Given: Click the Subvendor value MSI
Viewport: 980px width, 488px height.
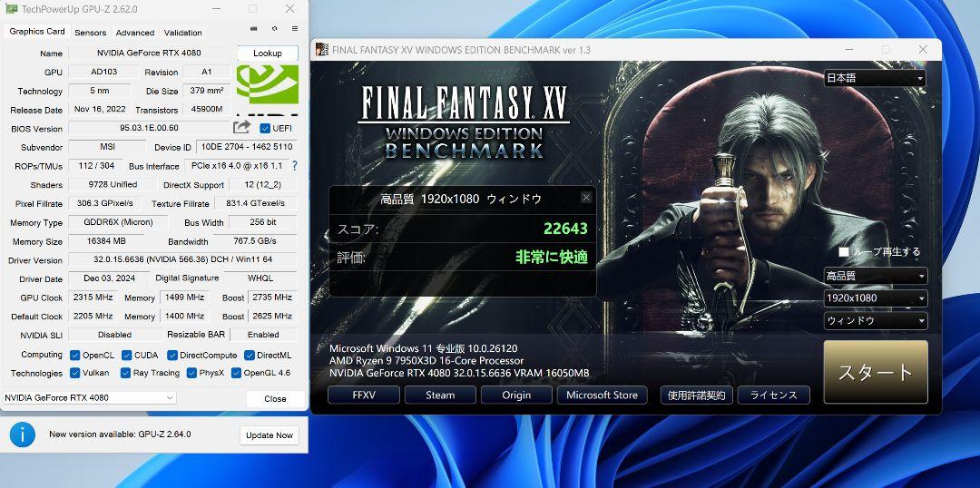Looking at the screenshot, I should click(109, 148).
